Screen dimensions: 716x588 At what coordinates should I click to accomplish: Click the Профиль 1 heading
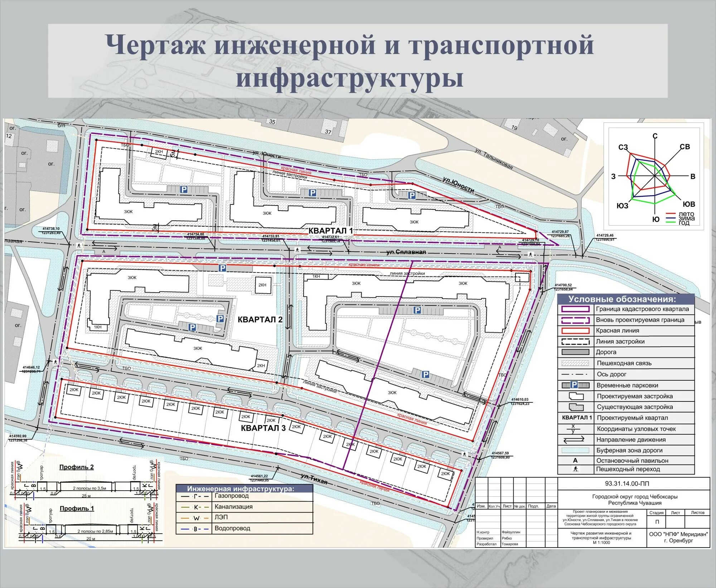pos(77,509)
